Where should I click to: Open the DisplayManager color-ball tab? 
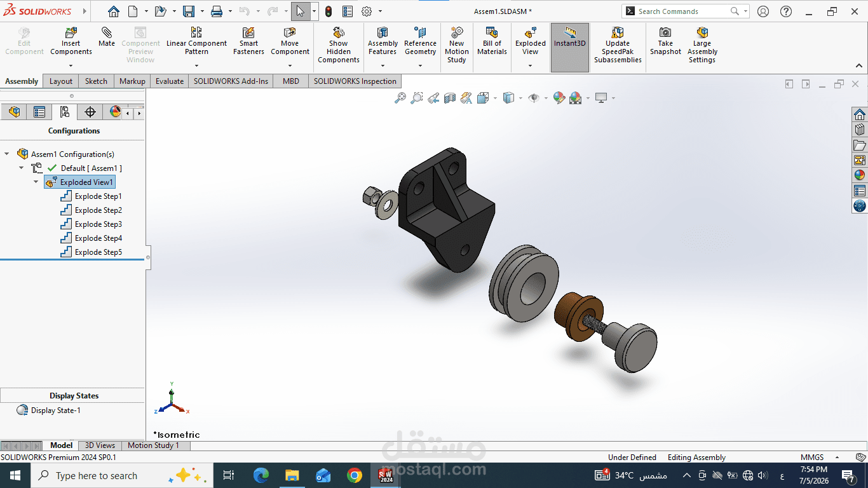[x=115, y=112]
